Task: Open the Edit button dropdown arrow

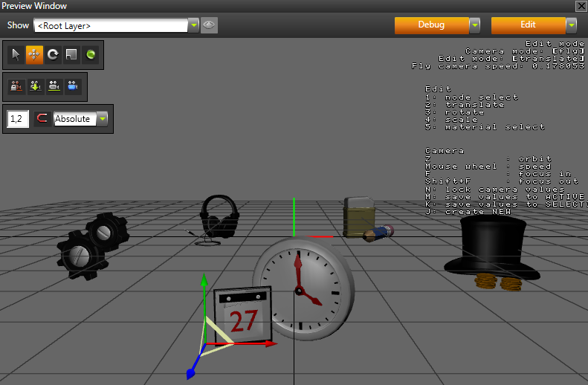Action: (571, 25)
